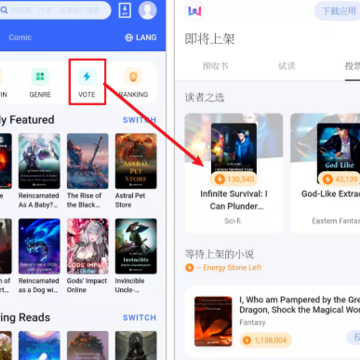Open Astral Pet Store cover
The width and height of the screenshot is (360, 360).
coord(136,161)
